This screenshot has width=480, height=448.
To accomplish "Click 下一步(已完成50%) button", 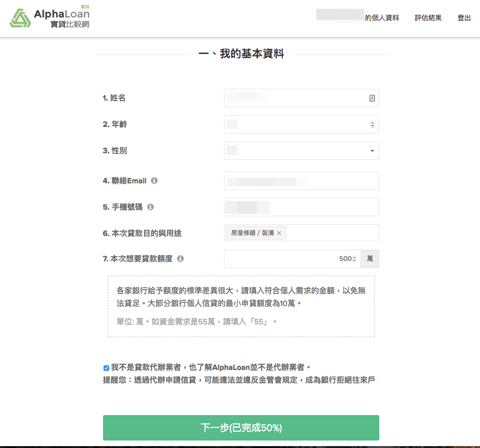I will coord(241,428).
